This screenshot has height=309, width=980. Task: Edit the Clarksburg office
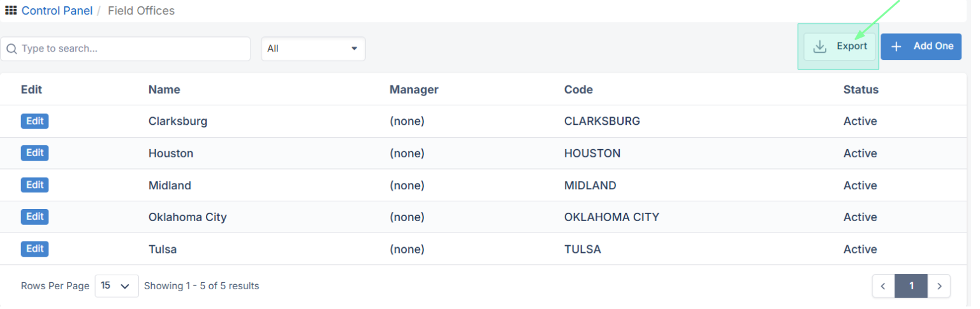35,121
